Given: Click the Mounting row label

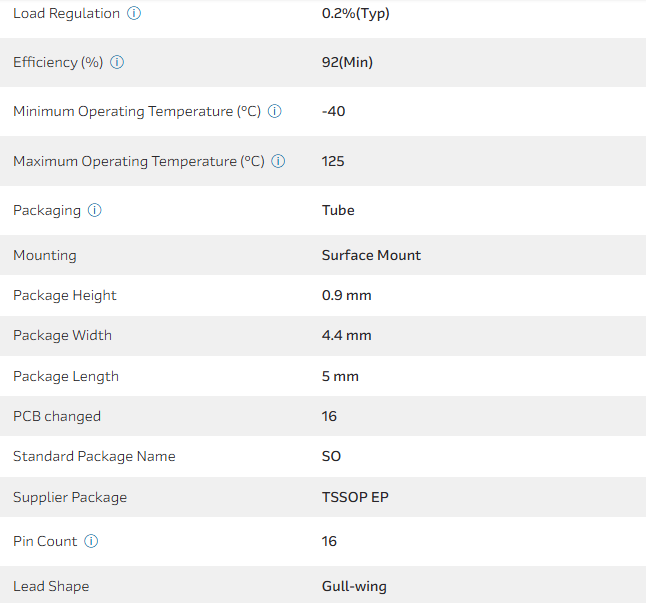Looking at the screenshot, I should tap(45, 256).
